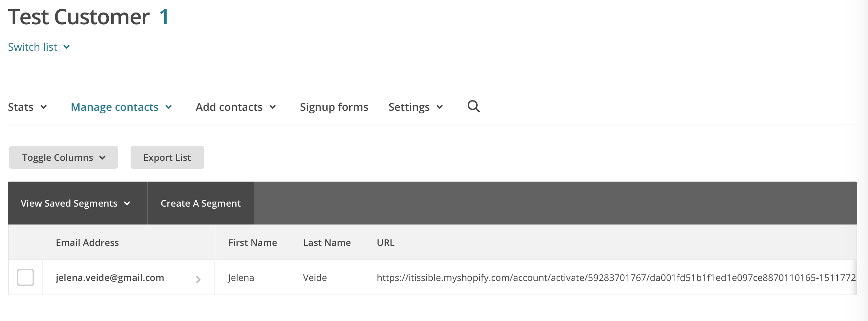Click Create A Segment button

200,203
